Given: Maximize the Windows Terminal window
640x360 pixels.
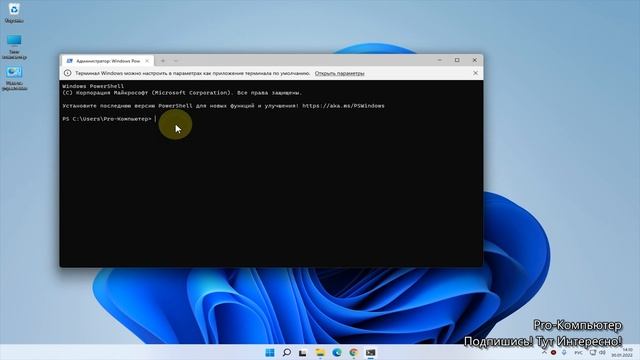Looking at the screenshot, I should 457,60.
